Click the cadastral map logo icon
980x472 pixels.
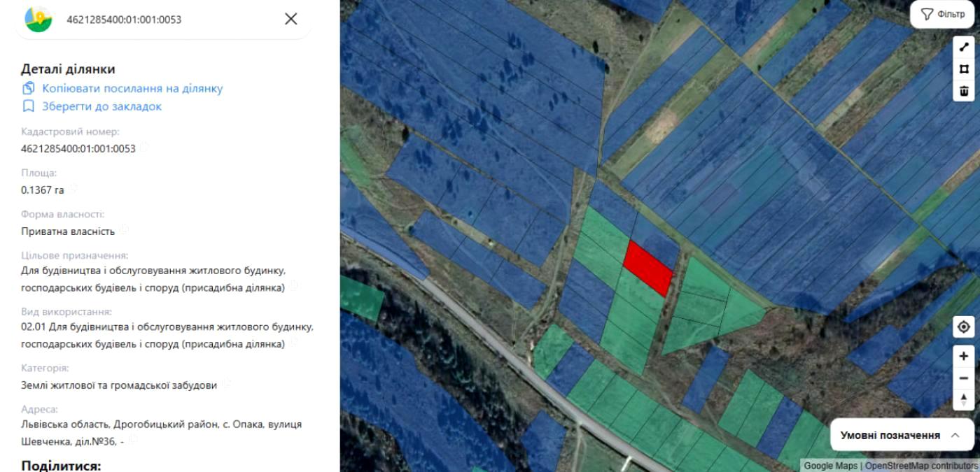click(x=38, y=19)
